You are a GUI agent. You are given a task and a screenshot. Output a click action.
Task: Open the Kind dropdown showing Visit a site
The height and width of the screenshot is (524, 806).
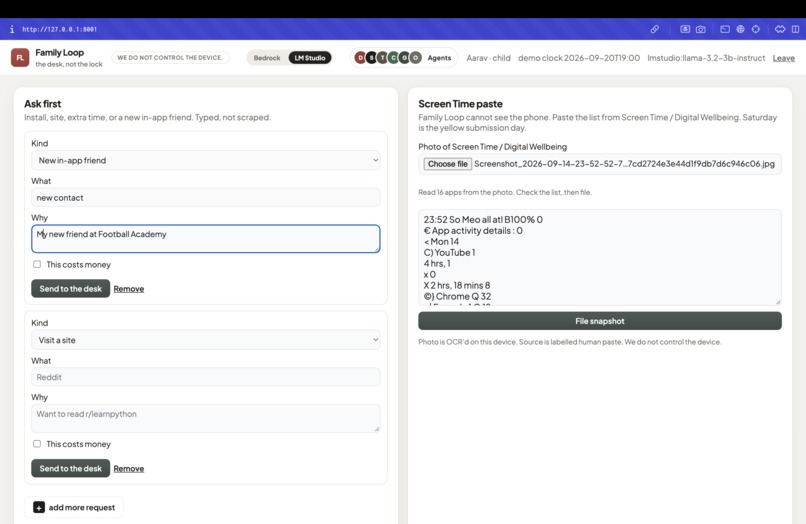tap(206, 340)
